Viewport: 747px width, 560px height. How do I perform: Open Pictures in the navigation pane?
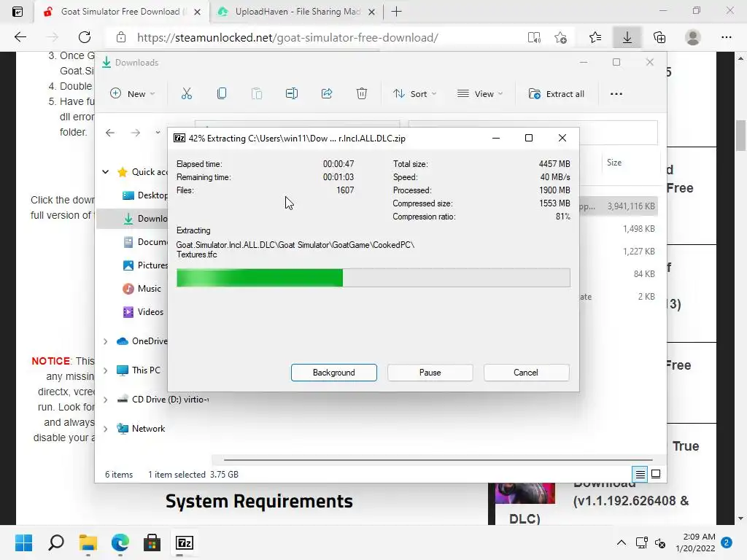145,265
